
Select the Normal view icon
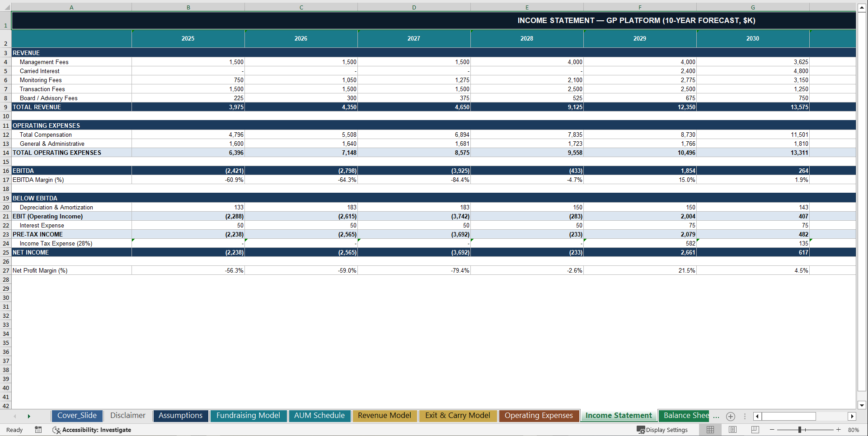(710, 430)
